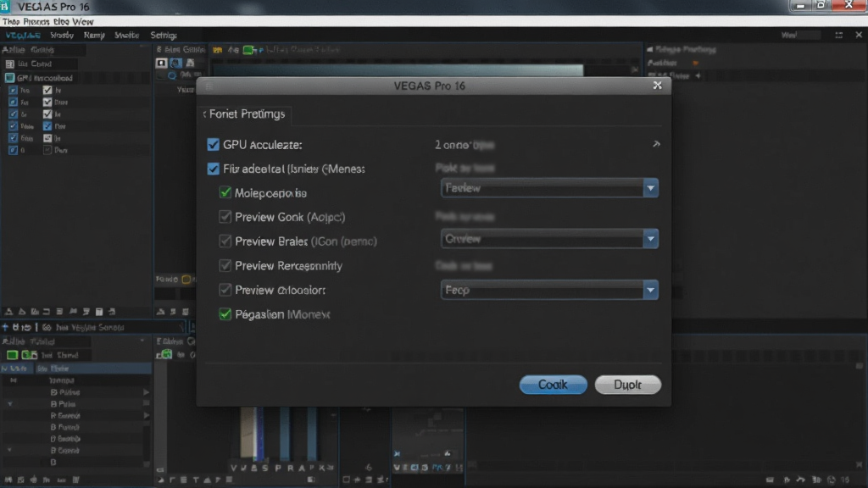
Task: Click the last icon in lower-left panel toolbar
Action: click(113, 312)
